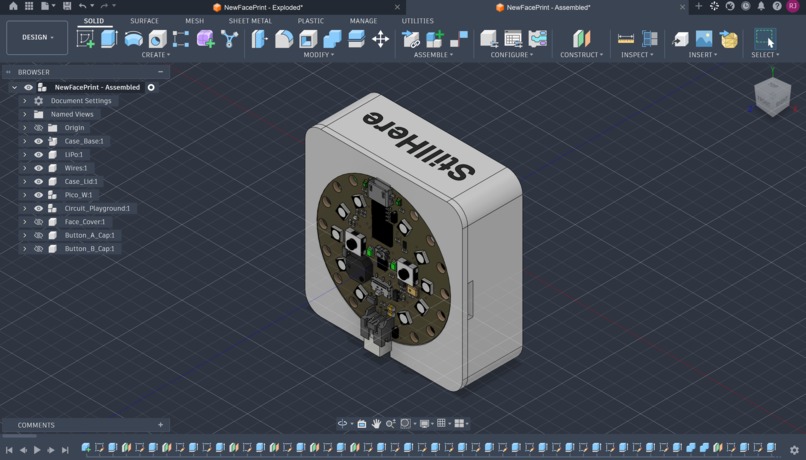
Task: Toggle visibility of Case_Lid:1
Action: (39, 181)
